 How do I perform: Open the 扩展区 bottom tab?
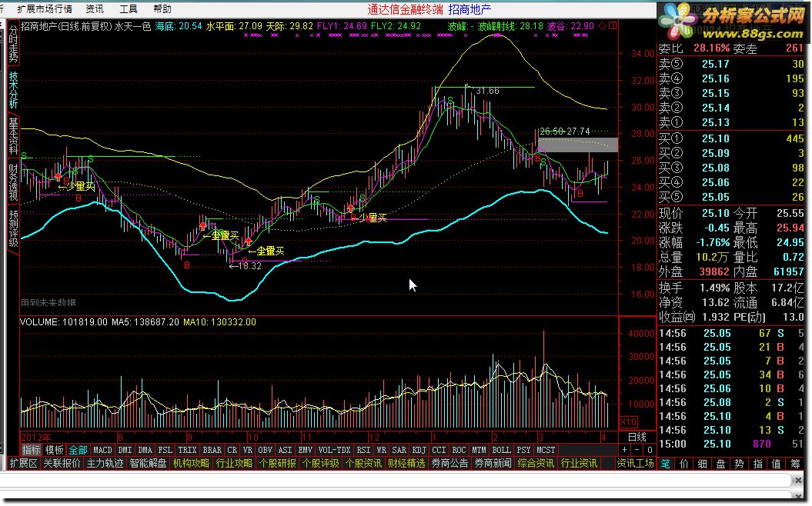pyautogui.click(x=23, y=464)
